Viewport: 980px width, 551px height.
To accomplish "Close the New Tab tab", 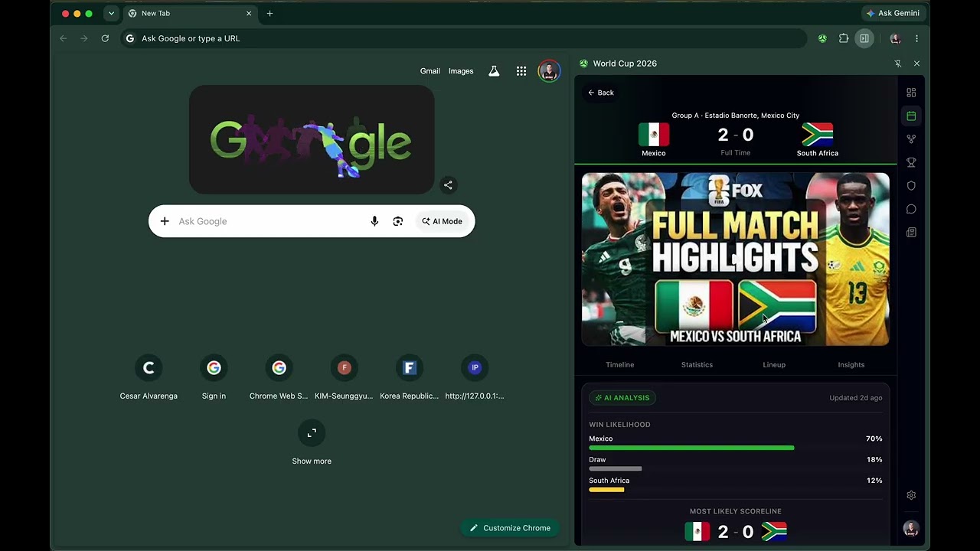I will pos(249,13).
